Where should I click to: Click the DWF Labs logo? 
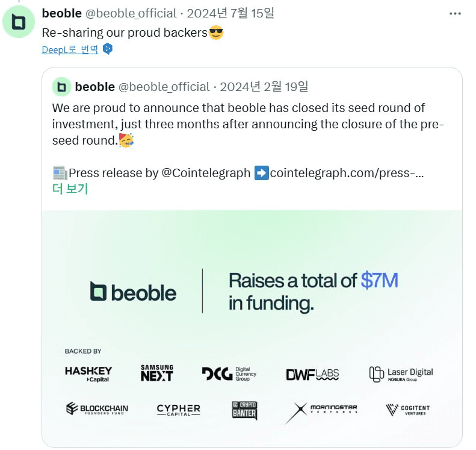[312, 374]
